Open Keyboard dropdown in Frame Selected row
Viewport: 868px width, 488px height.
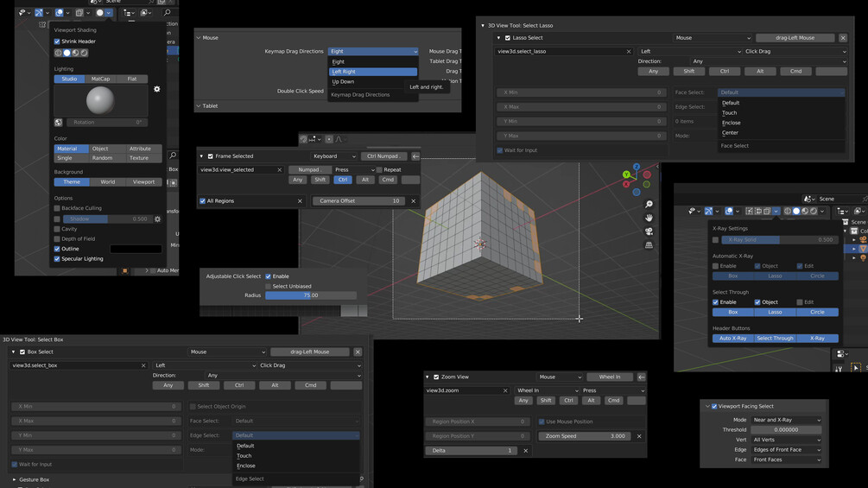tap(333, 156)
